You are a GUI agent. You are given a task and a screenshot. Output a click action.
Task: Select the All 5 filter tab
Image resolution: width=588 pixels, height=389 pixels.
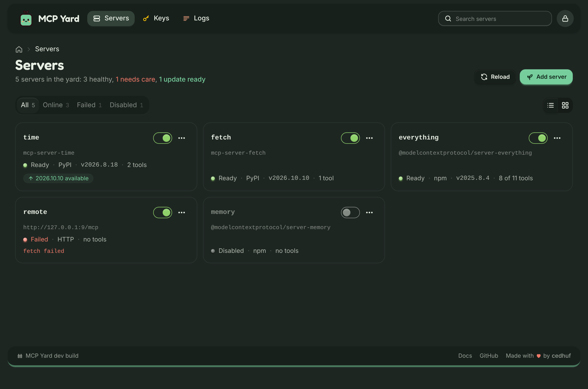[28, 105]
